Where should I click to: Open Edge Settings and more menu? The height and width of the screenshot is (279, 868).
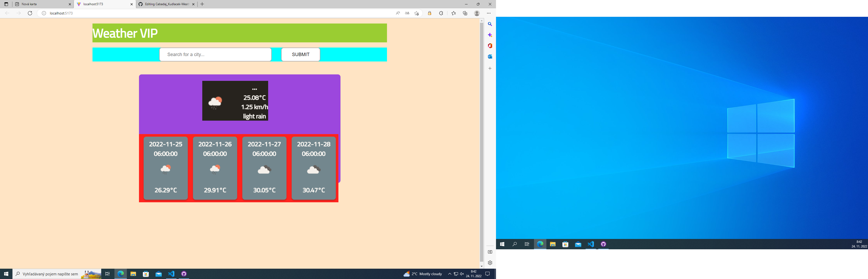click(489, 13)
